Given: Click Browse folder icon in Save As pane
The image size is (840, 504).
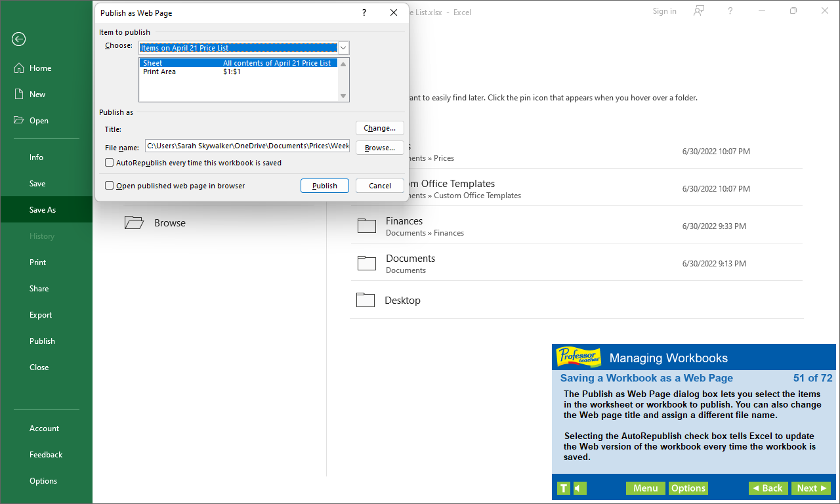Looking at the screenshot, I should (134, 222).
